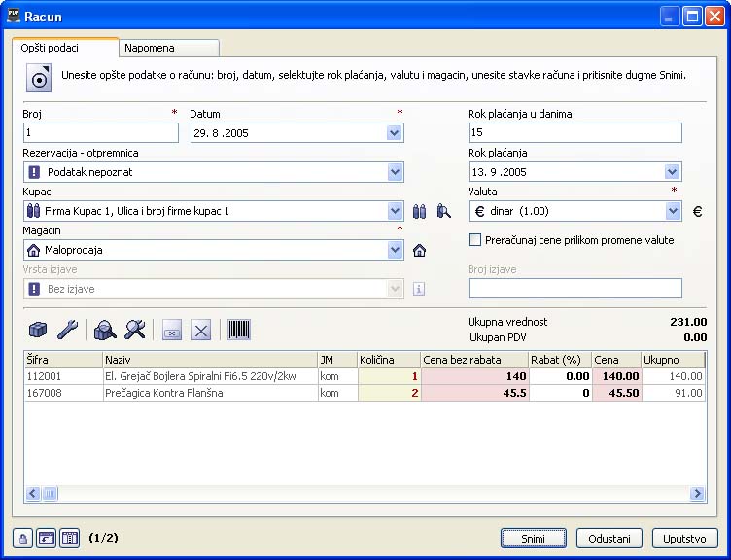The width and height of the screenshot is (731, 560).
Task: Click the columns layout icon at bottom
Action: coord(69,539)
